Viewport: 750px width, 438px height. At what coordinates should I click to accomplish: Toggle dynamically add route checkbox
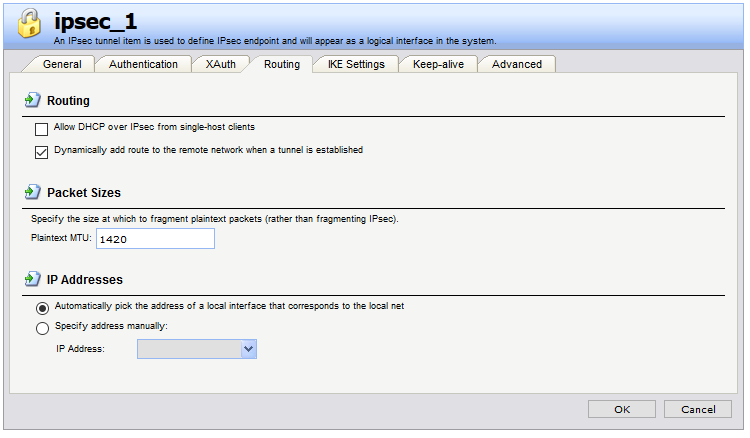click(x=42, y=152)
